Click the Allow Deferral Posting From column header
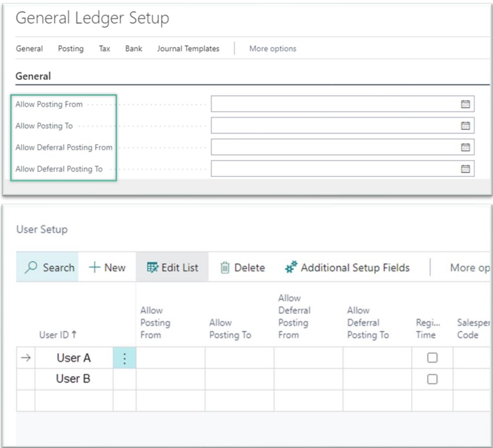This screenshot has height=448, width=493. click(294, 316)
